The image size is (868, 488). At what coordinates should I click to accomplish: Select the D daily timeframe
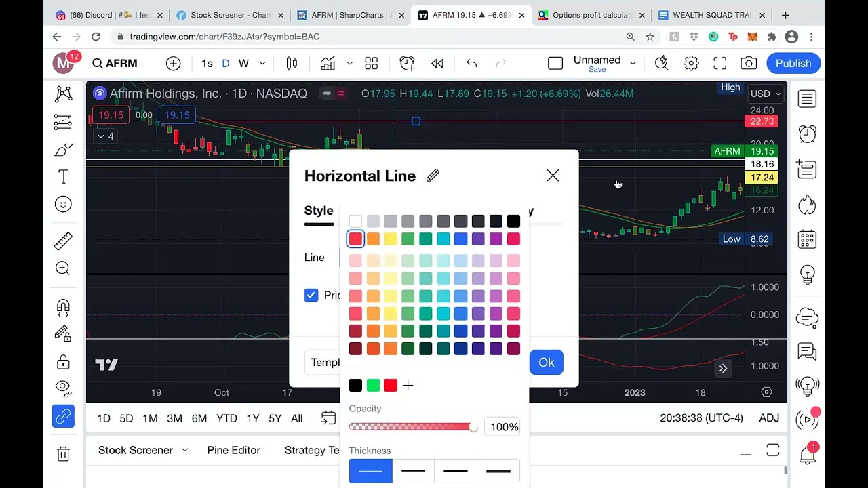[x=226, y=63]
